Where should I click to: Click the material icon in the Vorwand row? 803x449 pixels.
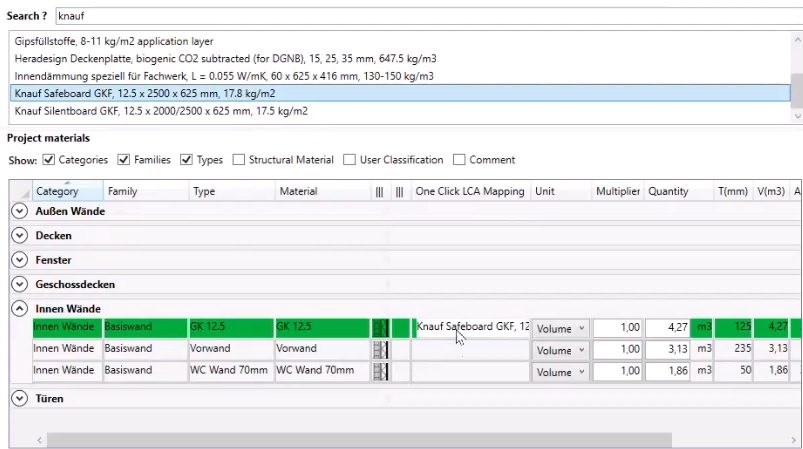pyautogui.click(x=380, y=349)
